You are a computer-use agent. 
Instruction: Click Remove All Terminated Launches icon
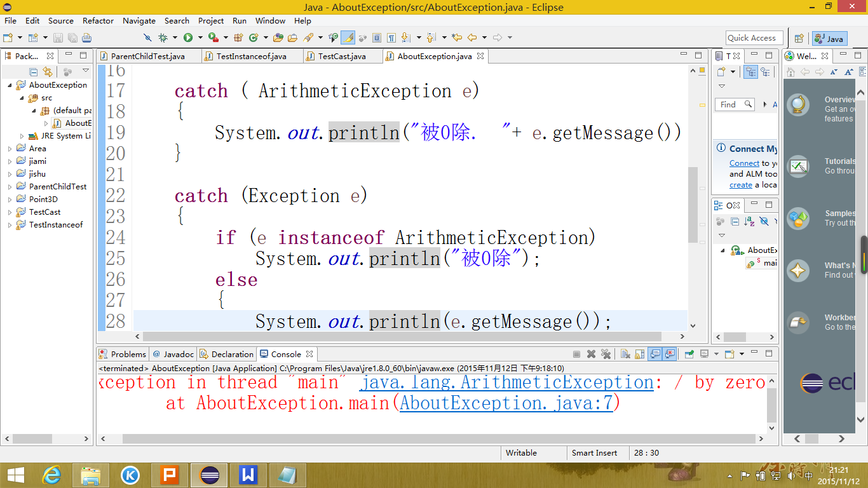(606, 354)
